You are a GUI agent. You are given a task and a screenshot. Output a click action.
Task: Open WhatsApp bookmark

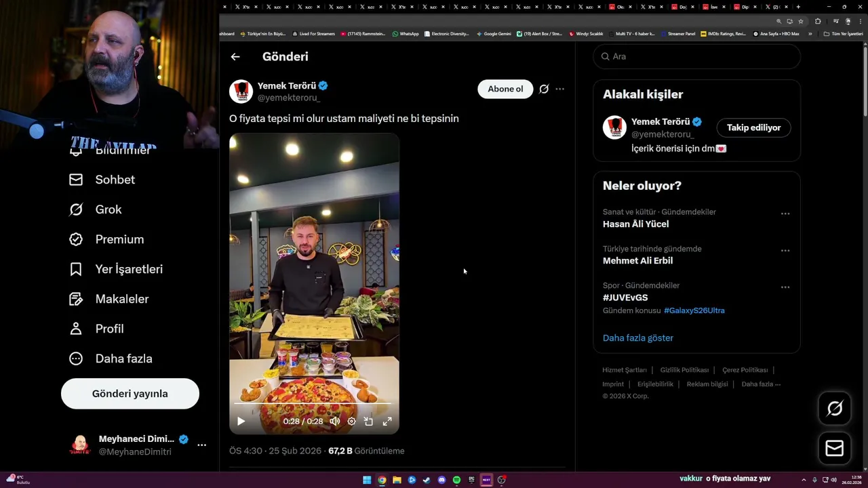tap(406, 34)
